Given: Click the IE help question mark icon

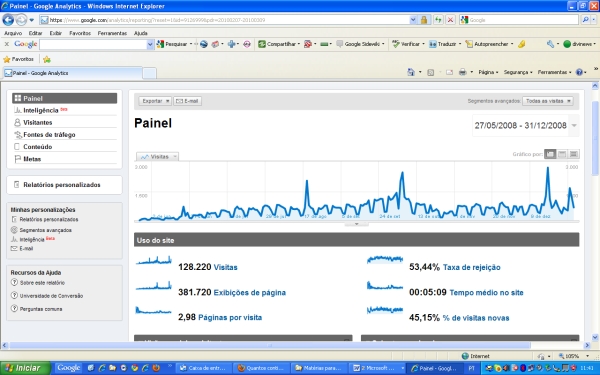Looking at the screenshot, I should [x=579, y=72].
